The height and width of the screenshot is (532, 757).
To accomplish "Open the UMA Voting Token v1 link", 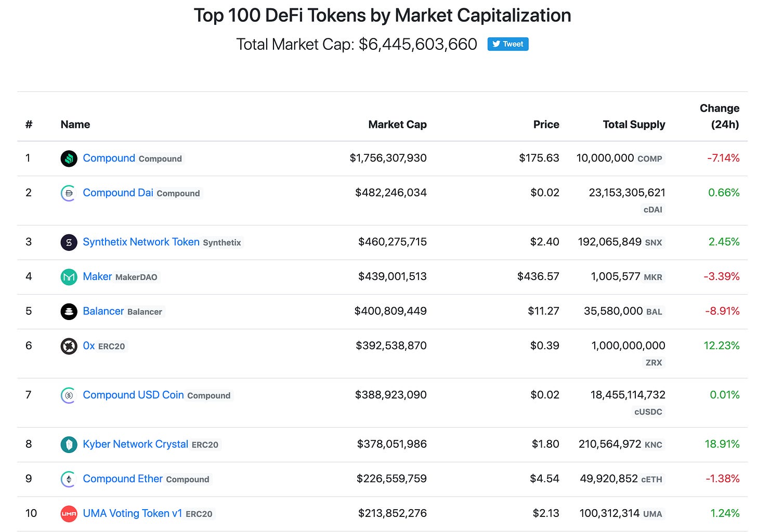I will click(x=133, y=513).
